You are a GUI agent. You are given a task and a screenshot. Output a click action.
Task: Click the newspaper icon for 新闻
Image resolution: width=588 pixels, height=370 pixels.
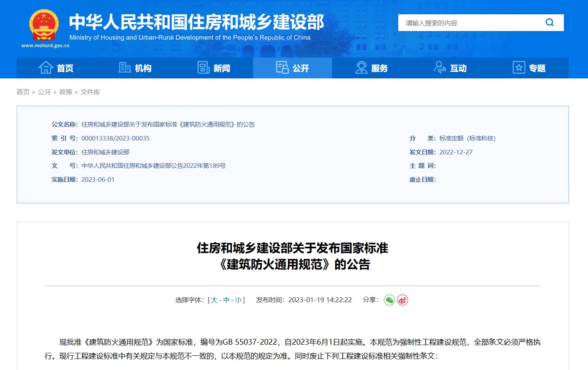203,68
